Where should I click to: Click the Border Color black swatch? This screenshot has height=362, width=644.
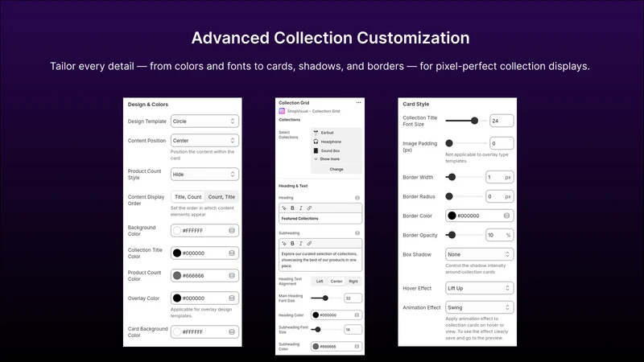pos(452,216)
